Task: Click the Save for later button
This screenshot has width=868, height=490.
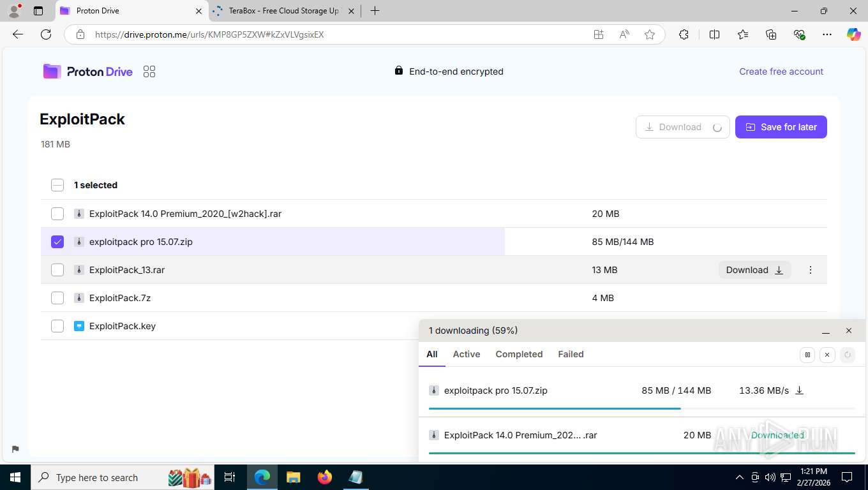Action: click(781, 127)
